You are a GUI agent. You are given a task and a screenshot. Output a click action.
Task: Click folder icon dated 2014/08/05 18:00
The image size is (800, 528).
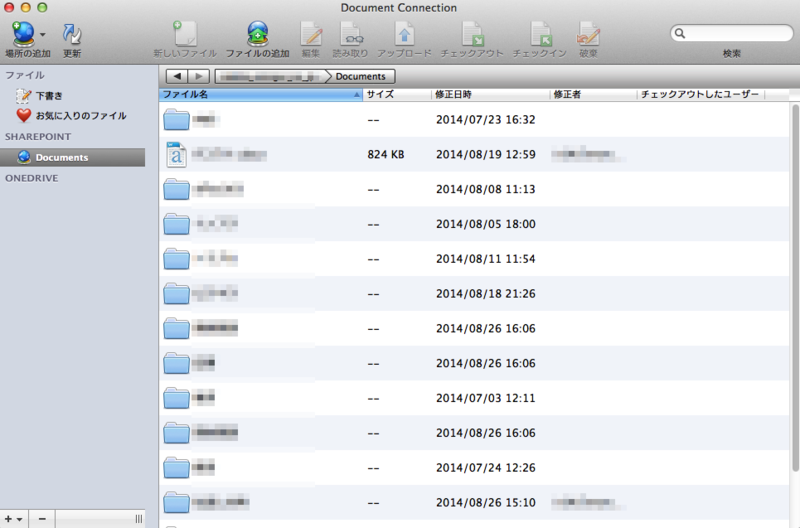[177, 224]
